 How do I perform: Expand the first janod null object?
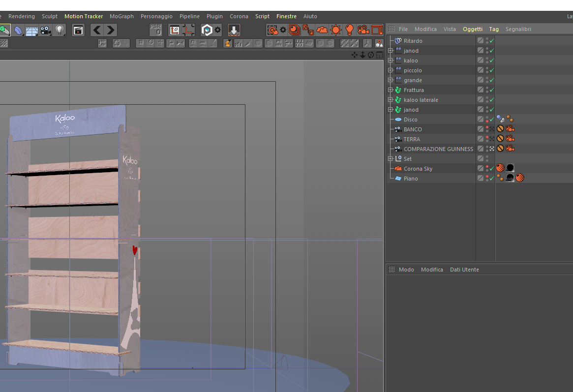(x=391, y=51)
